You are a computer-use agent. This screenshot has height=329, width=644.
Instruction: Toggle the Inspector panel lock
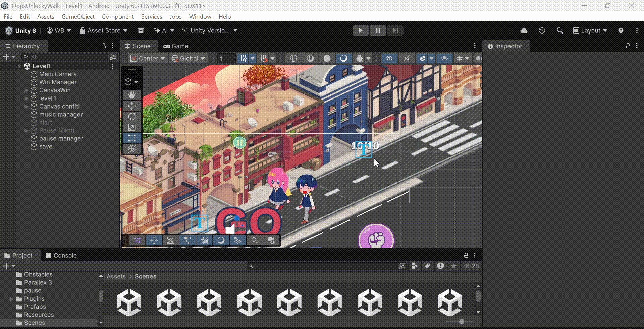click(x=628, y=46)
